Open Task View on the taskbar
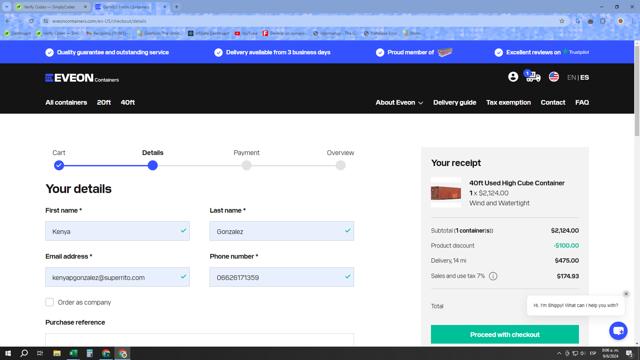Screen dimensions: 640x360 tap(40, 353)
